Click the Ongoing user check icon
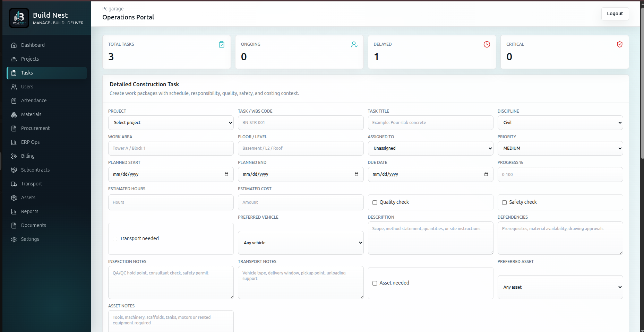Screen dimensions: 644x332 (x=354, y=44)
